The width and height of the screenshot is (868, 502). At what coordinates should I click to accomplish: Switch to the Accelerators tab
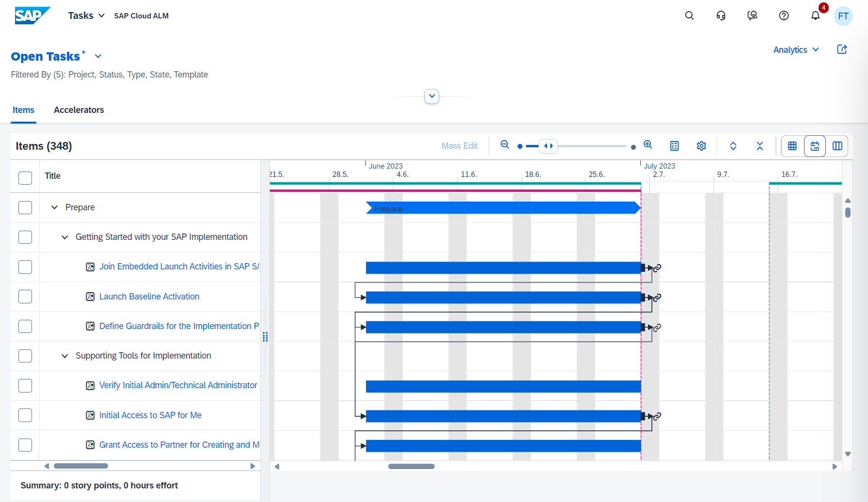[x=79, y=110]
